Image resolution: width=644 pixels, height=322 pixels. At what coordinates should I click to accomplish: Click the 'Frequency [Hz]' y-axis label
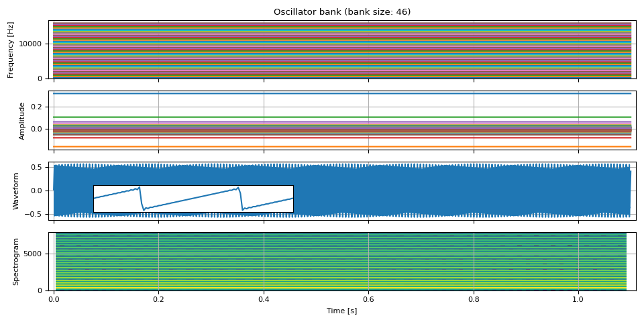point(11,50)
